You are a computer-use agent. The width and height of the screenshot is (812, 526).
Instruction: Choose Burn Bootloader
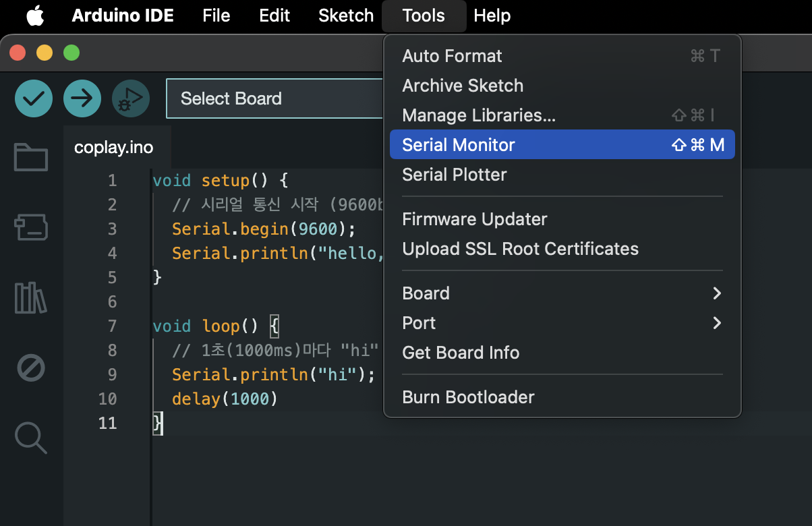pos(562,397)
